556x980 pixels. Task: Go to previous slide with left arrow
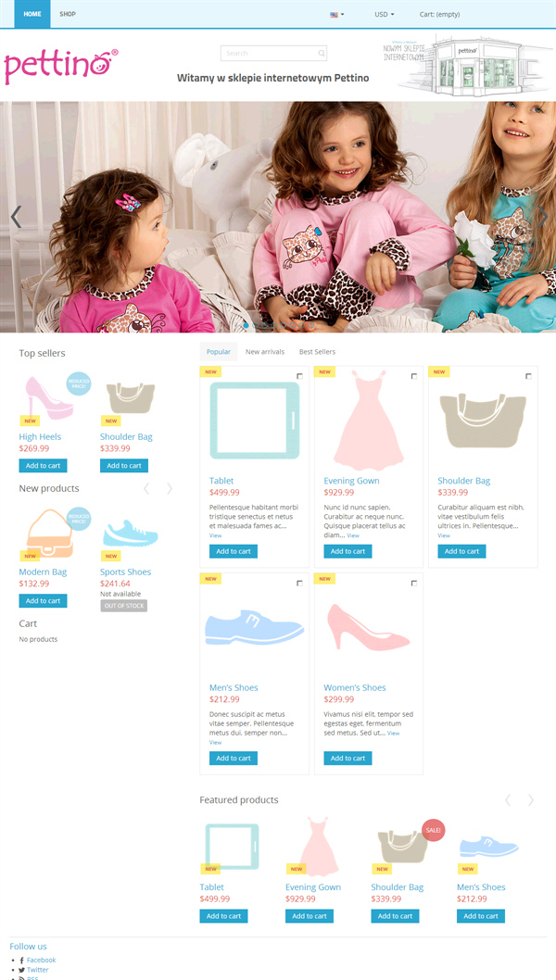coord(16,217)
